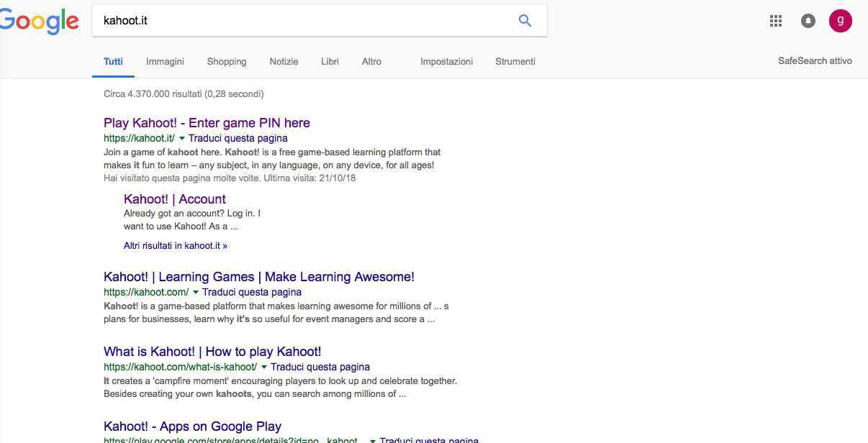
Task: Open Strumenti search tools
Action: [515, 62]
